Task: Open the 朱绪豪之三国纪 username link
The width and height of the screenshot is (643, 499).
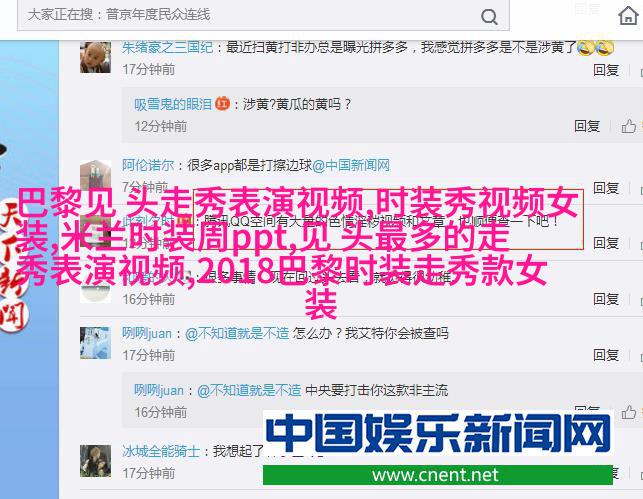Action: point(167,48)
